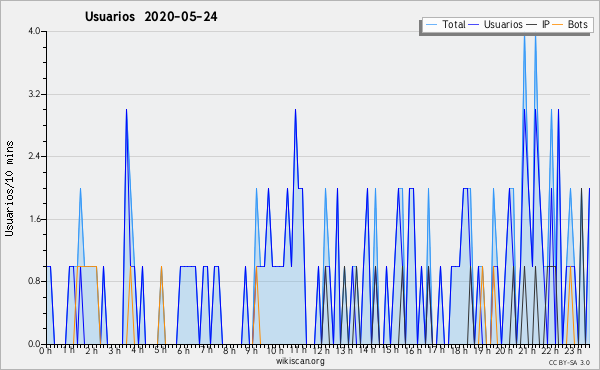This screenshot has width=600, height=370.
Task: Click the 0 h mark on time axis
Action: [x=46, y=350]
